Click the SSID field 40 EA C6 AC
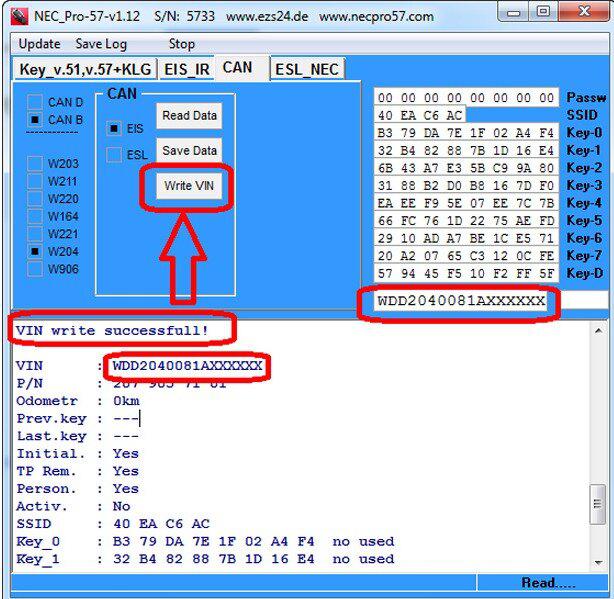The image size is (614, 599). point(420,115)
